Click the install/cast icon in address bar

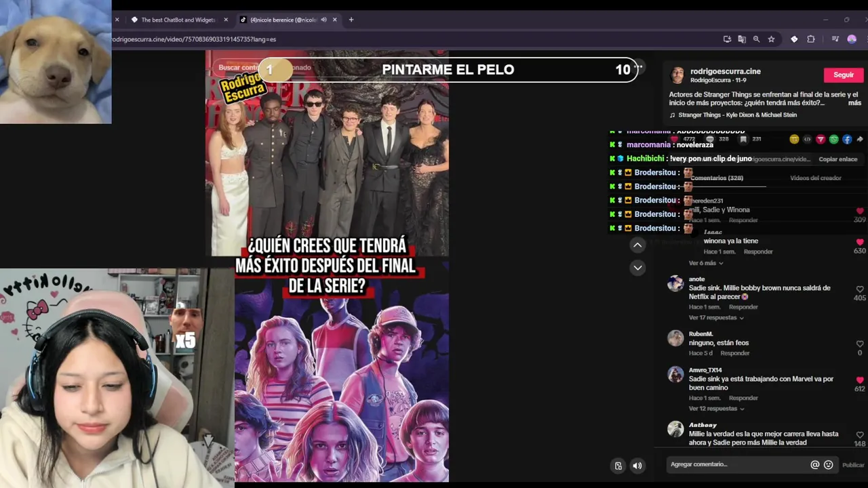pos(727,39)
